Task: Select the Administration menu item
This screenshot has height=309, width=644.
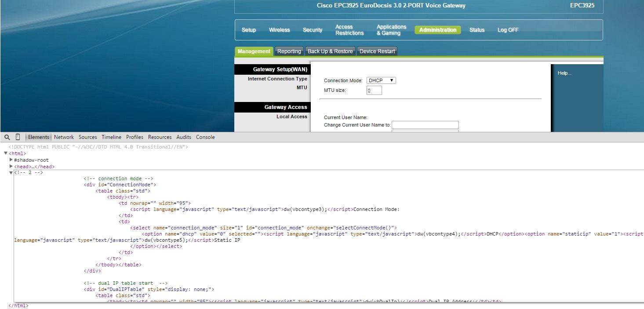Action: click(x=438, y=30)
